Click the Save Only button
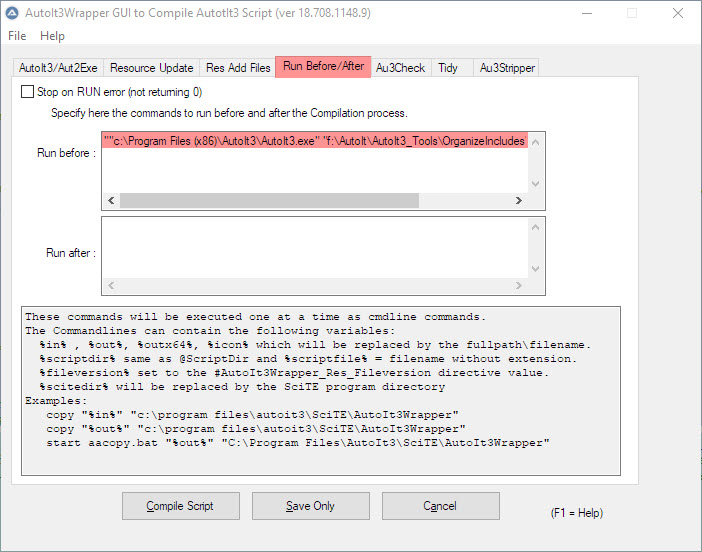702x552 pixels. [310, 506]
